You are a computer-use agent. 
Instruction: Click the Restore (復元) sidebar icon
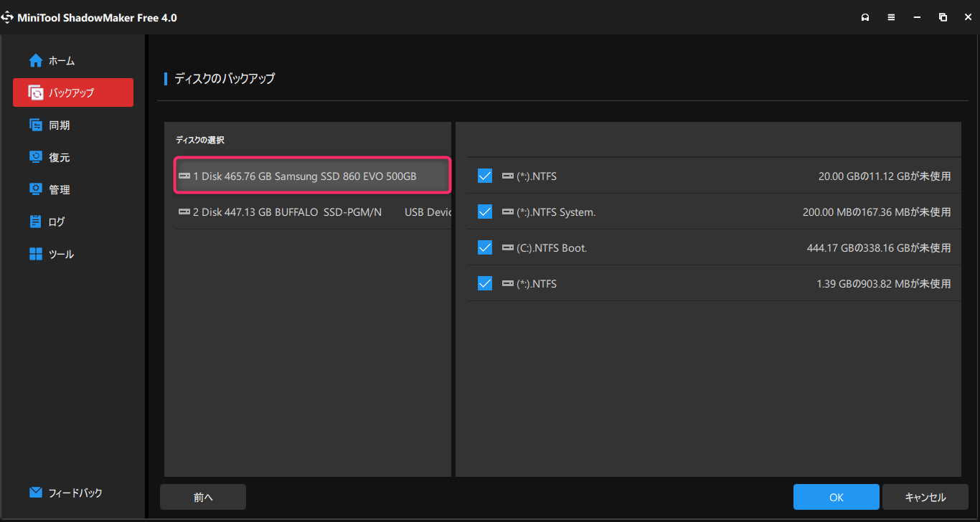click(36, 157)
